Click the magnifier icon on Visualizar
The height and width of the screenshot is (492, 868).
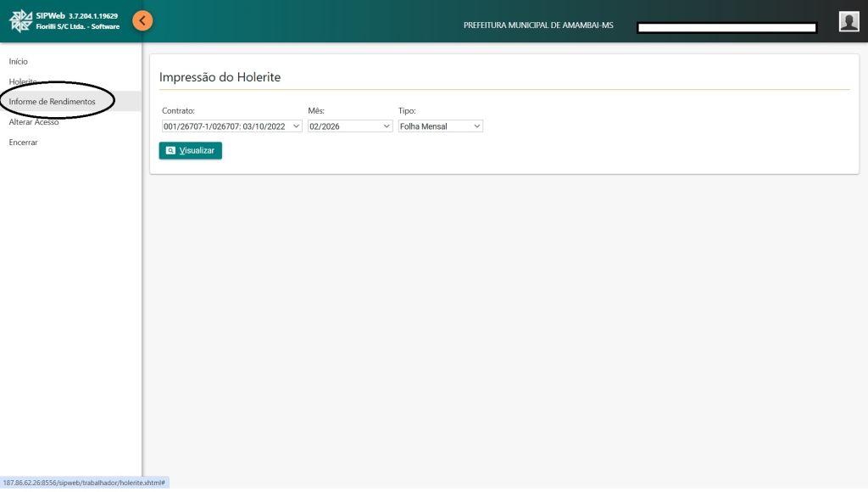coord(170,151)
